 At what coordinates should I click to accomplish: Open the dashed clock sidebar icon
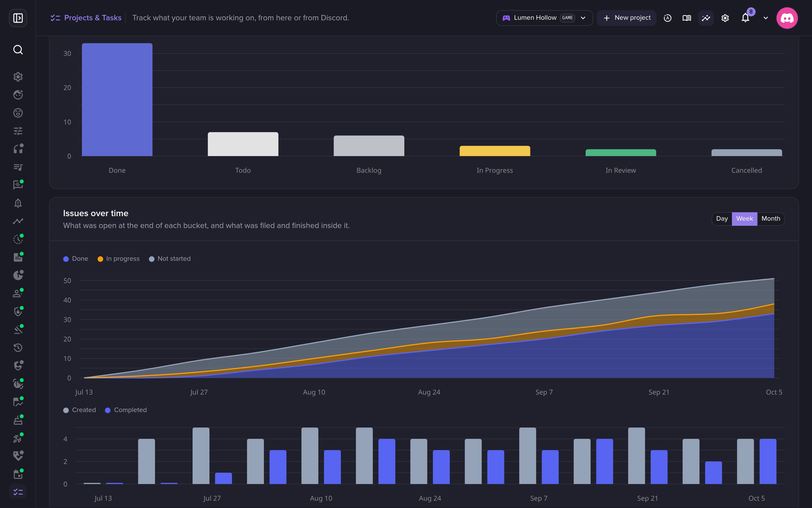[18, 239]
